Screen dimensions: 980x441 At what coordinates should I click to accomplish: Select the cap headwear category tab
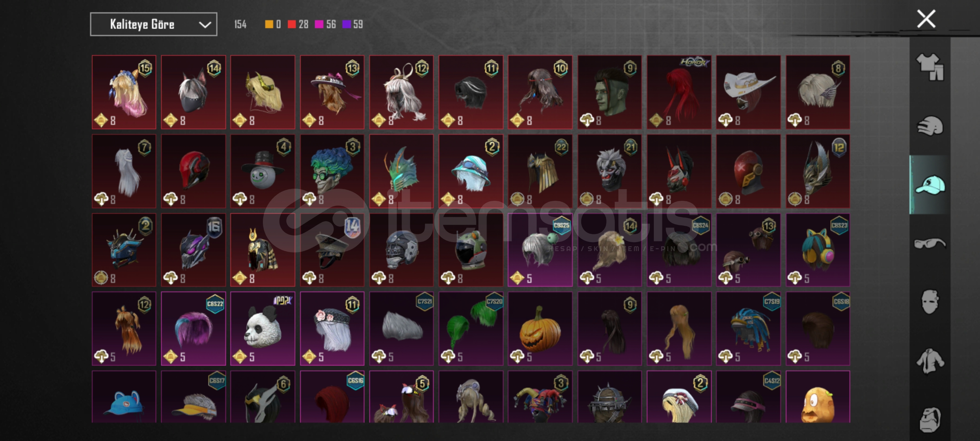click(930, 185)
